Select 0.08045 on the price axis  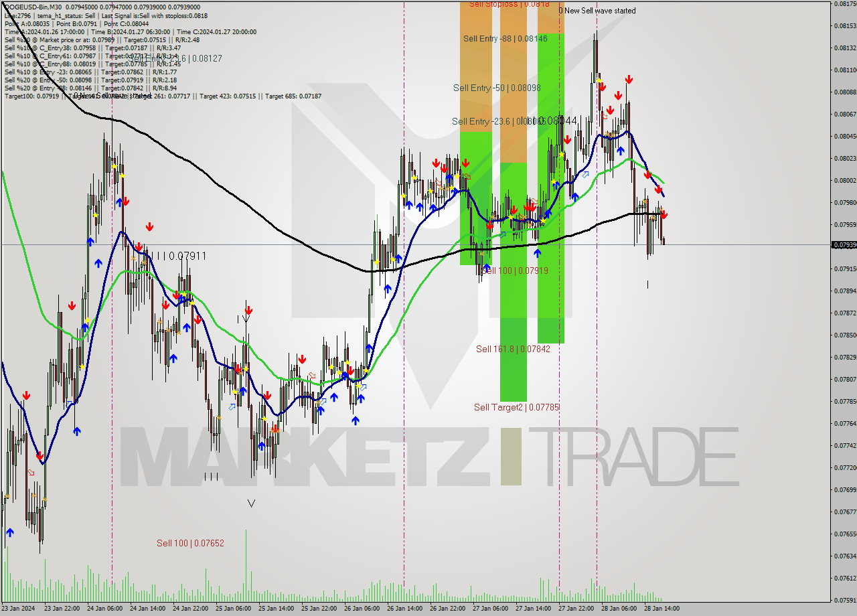[x=845, y=136]
